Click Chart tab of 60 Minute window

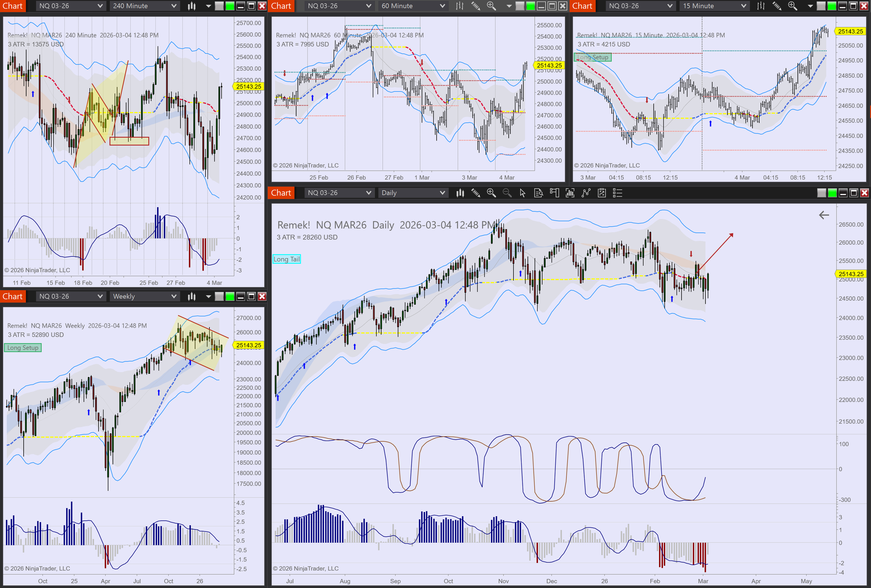(x=281, y=6)
